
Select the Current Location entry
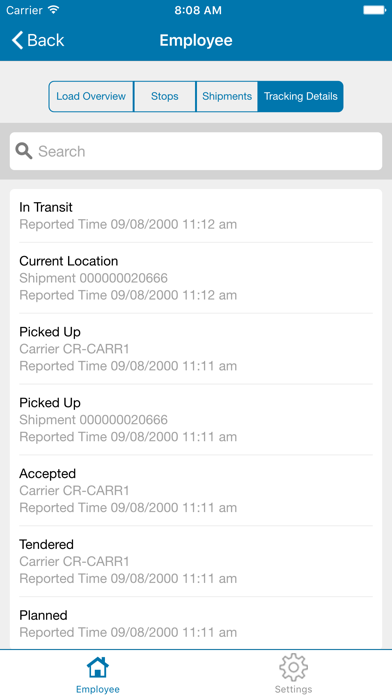pos(196,278)
